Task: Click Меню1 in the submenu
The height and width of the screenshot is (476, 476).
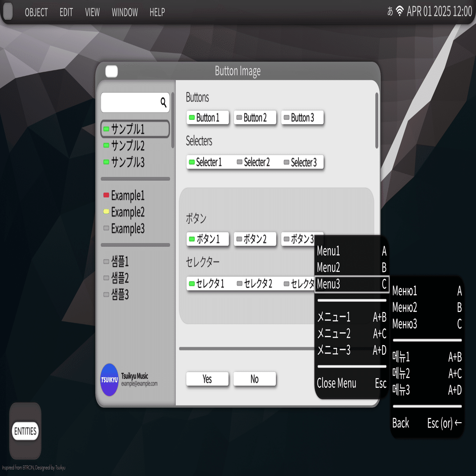Action: (x=427, y=291)
